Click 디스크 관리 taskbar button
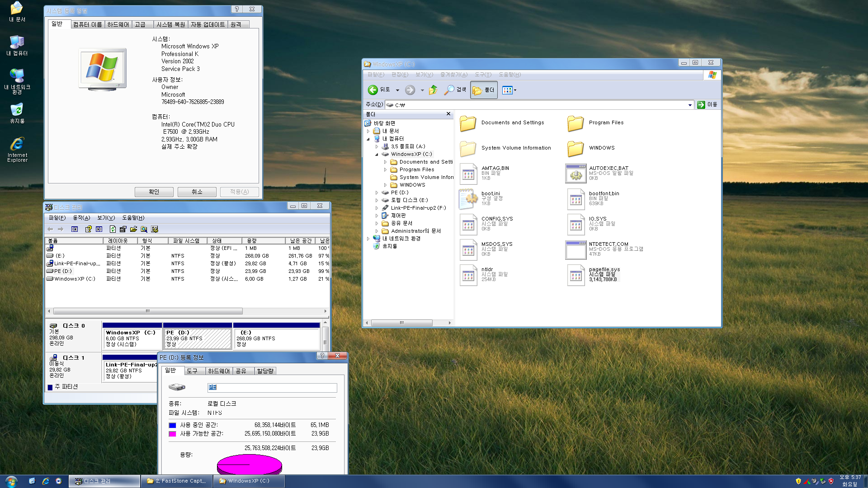Screen dimensions: 868x488 [x=104, y=481]
